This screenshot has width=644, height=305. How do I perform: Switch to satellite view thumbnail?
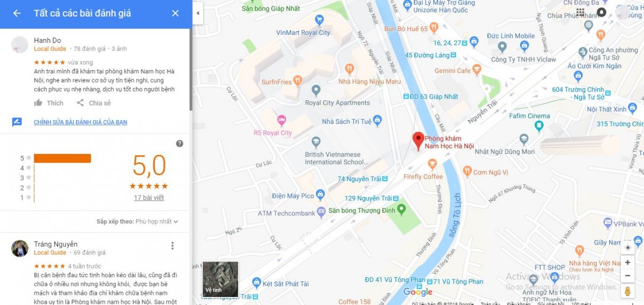point(220,279)
